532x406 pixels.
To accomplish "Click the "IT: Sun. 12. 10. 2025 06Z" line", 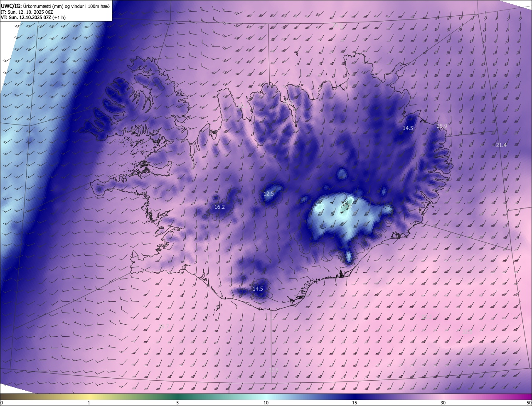I will click(x=27, y=12).
